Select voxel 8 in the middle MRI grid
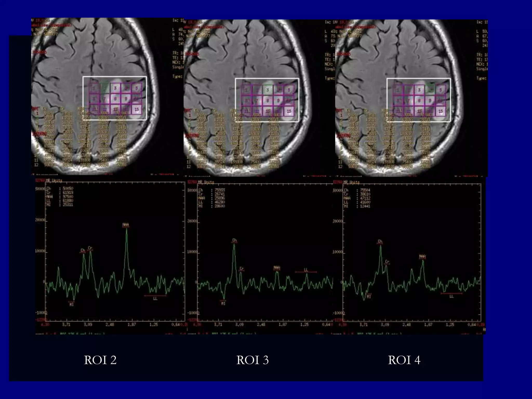The image size is (532, 399). coord(267,101)
